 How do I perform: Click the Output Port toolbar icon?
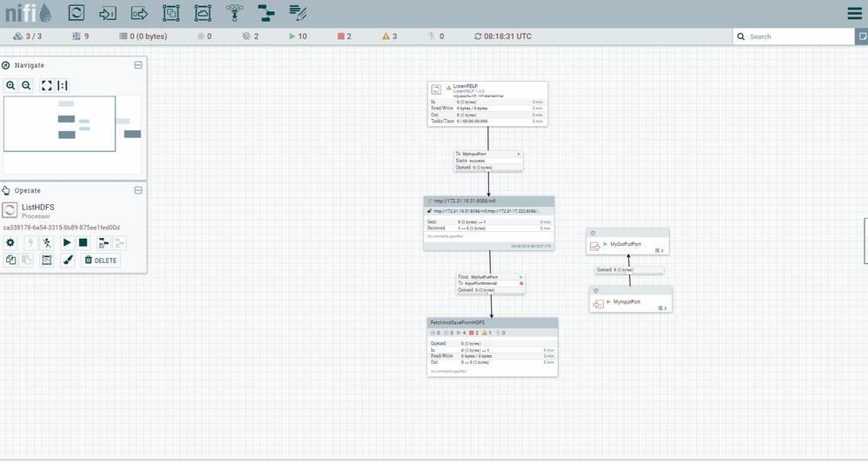[139, 13]
